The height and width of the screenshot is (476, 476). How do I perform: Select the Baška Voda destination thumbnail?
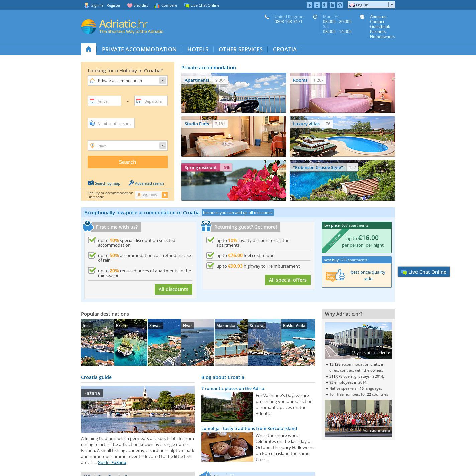click(298, 342)
